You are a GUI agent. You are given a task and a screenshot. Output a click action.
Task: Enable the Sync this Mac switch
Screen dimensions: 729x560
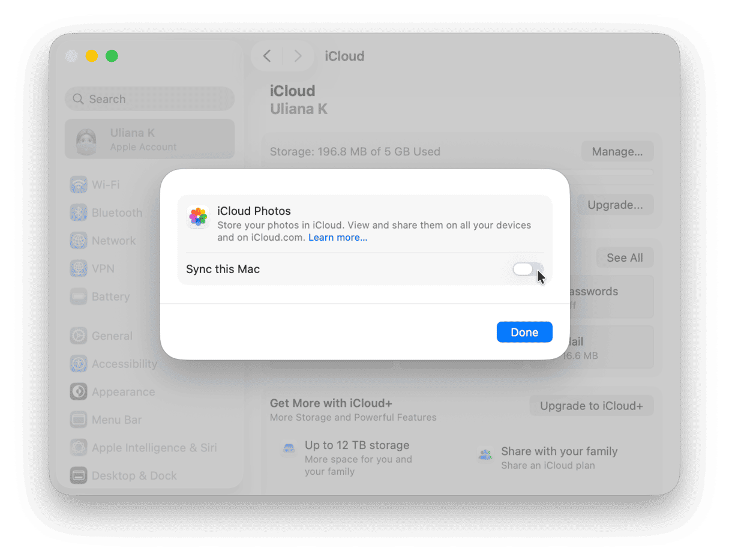(x=526, y=269)
